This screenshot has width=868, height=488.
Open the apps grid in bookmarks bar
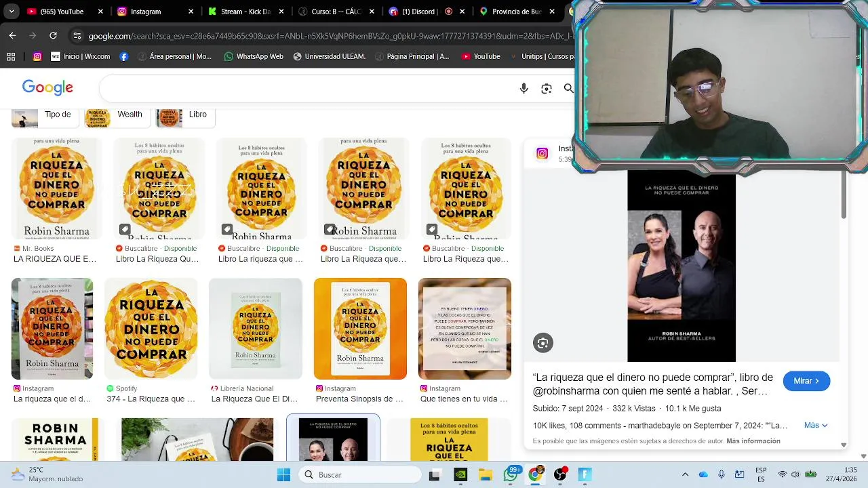[11, 57]
